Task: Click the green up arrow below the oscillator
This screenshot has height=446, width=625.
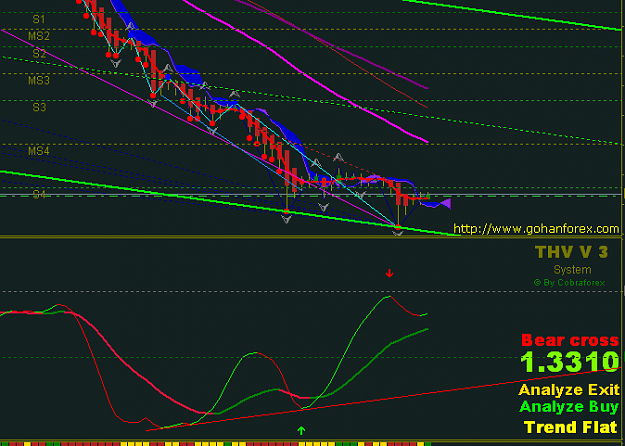Action: 301,430
